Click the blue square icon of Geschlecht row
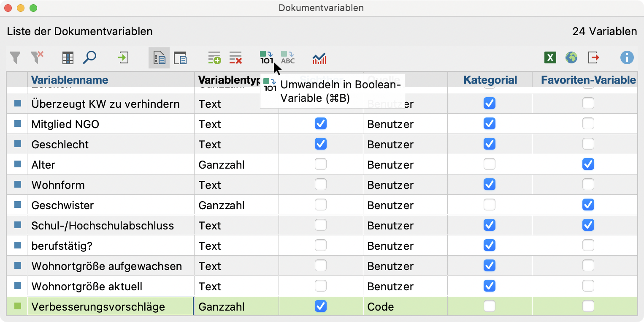This screenshot has height=322, width=644. point(18,144)
